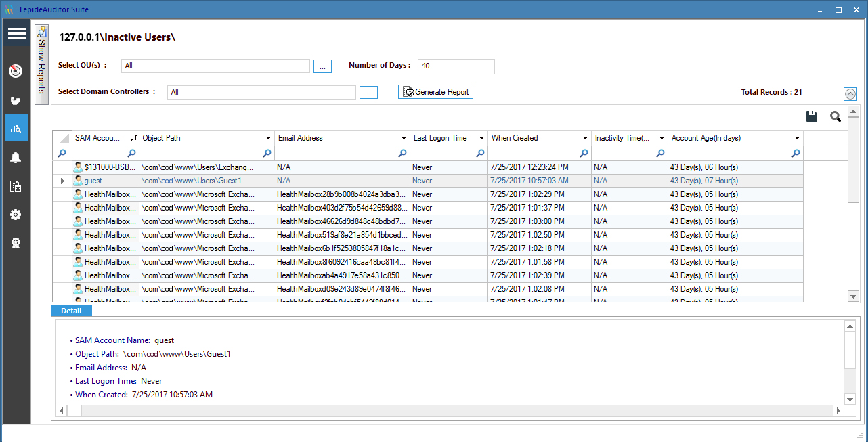Sort by the SAM Account column header
The image size is (868, 442).
tap(106, 138)
